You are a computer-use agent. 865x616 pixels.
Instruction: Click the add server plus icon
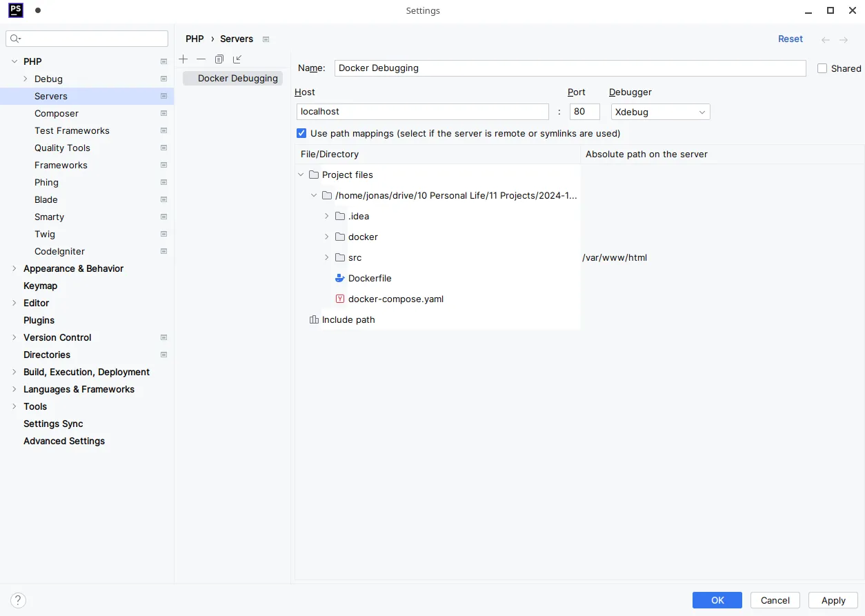[x=183, y=59]
